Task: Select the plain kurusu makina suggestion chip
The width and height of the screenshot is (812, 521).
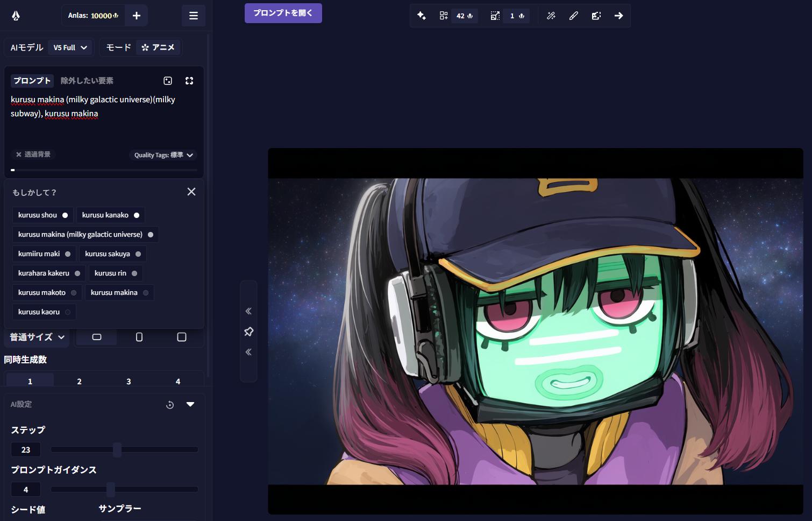Action: click(119, 293)
